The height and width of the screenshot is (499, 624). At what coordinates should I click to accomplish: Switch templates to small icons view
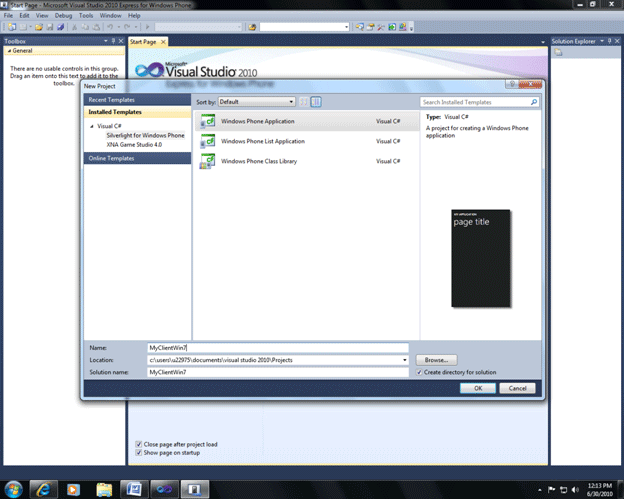tap(304, 102)
